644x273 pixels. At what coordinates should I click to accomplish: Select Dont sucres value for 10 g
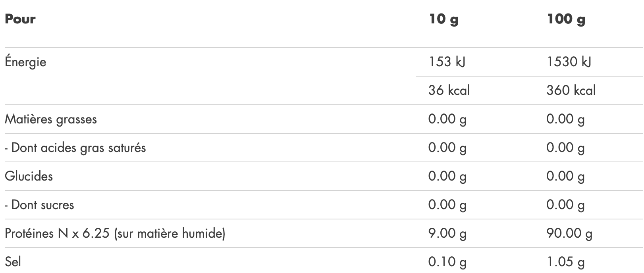point(447,205)
